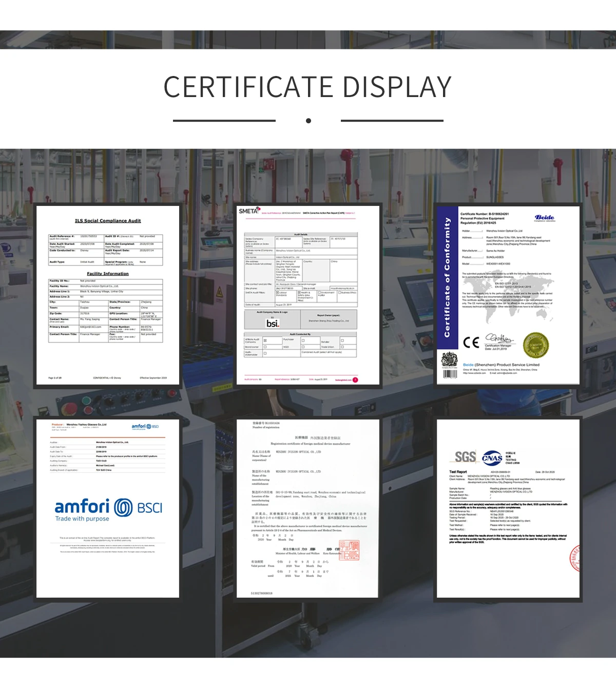616x688 pixels.
Task: Click vertical 'Certificate of Conformity' banner
Action: (447, 278)
